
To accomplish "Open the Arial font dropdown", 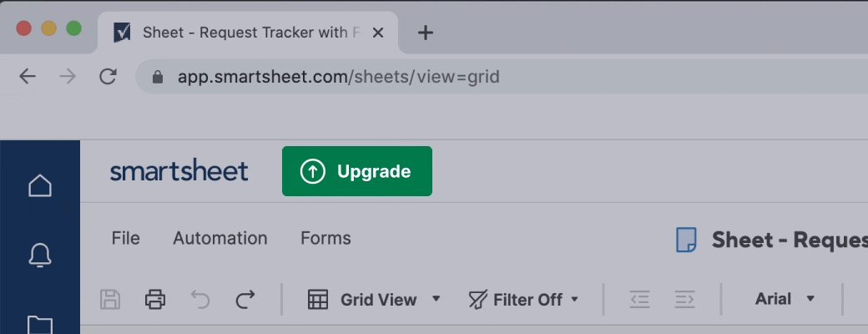I will [x=785, y=299].
